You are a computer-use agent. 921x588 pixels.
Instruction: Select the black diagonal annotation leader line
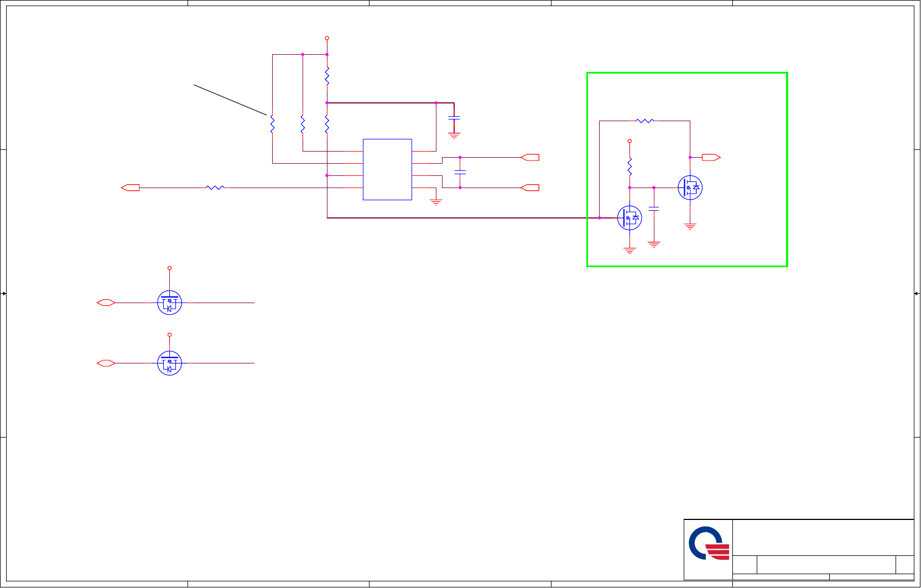click(x=230, y=100)
